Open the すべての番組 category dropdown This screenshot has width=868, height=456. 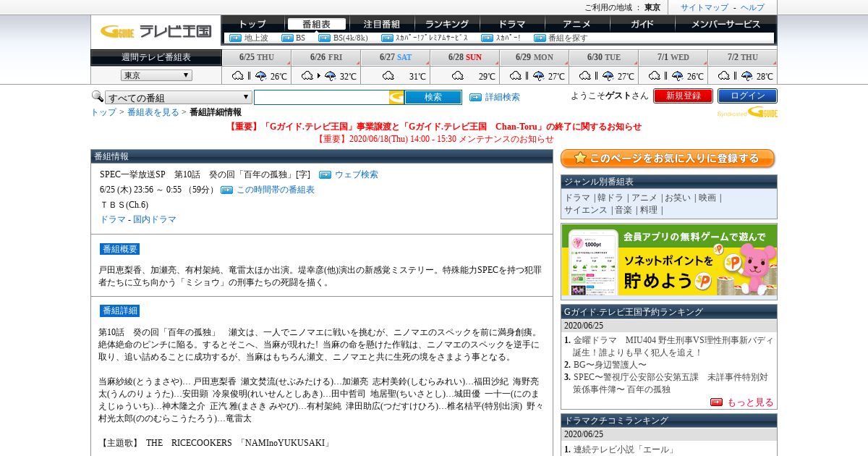click(x=179, y=98)
